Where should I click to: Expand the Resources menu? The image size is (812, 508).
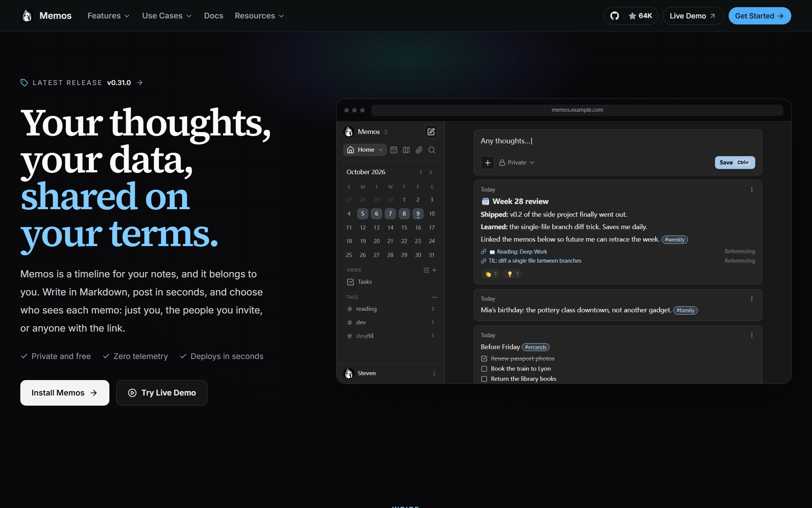(x=259, y=16)
